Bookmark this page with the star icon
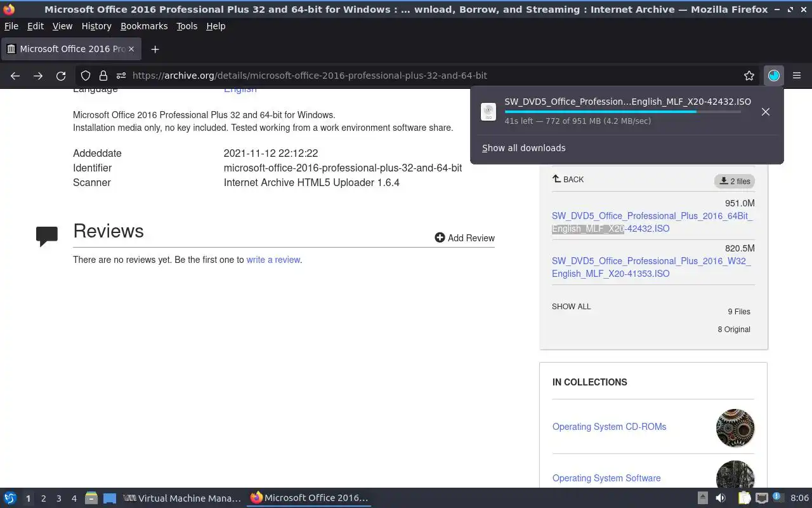 [749, 76]
